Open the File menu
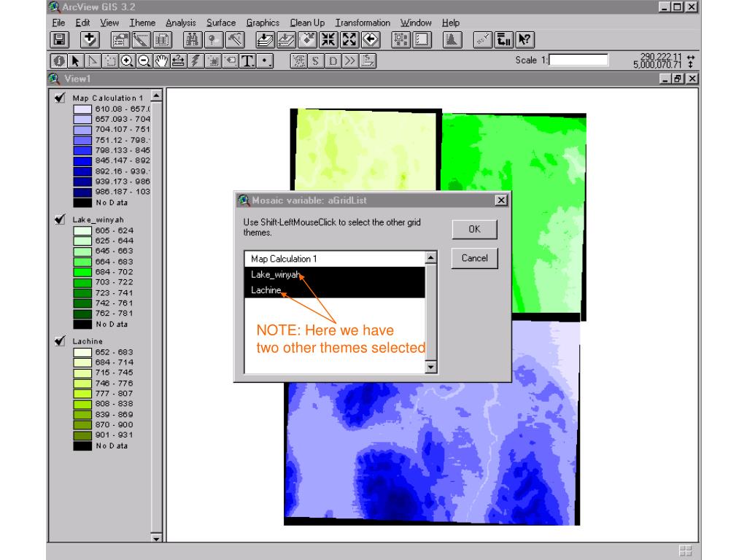The height and width of the screenshot is (560, 747). [58, 23]
